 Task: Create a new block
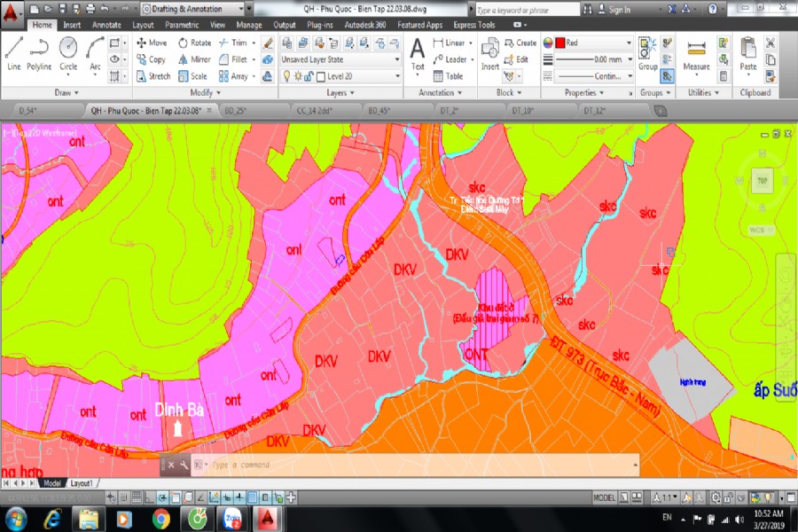pos(520,43)
